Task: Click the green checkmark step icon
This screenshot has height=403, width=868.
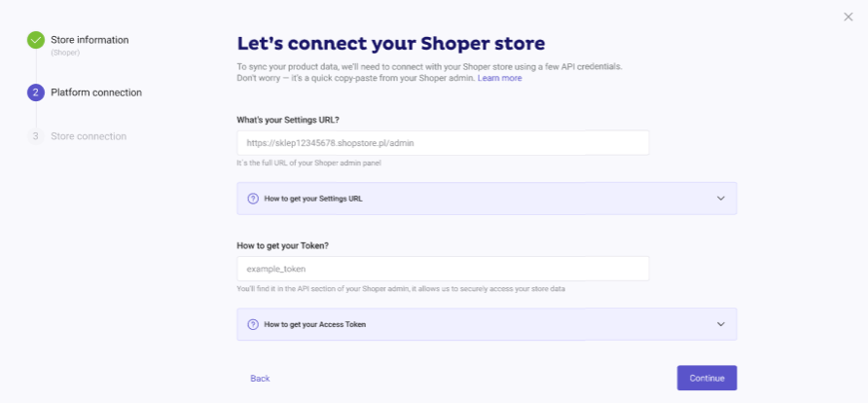Action: 36,40
